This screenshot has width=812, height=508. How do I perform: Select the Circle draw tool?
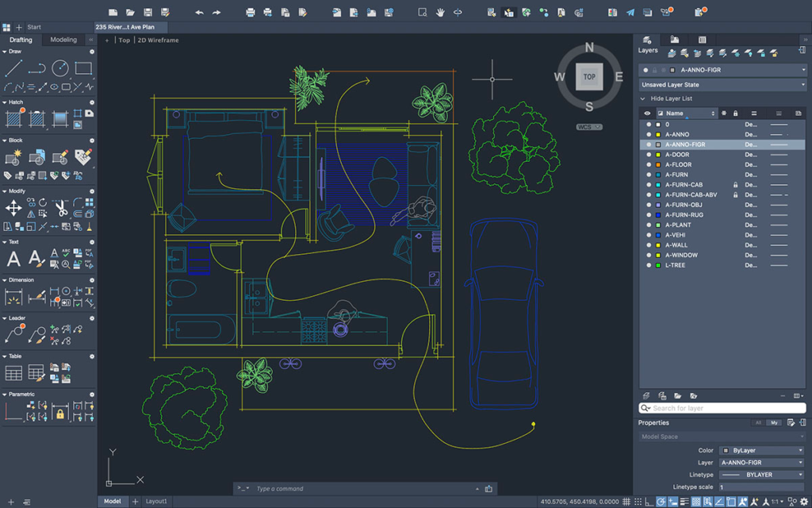click(x=60, y=68)
